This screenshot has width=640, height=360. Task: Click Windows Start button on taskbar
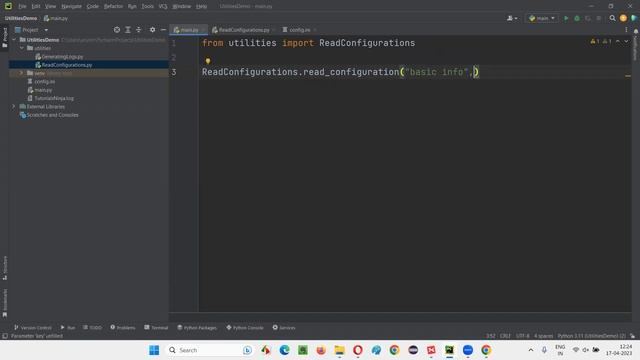coord(154,350)
